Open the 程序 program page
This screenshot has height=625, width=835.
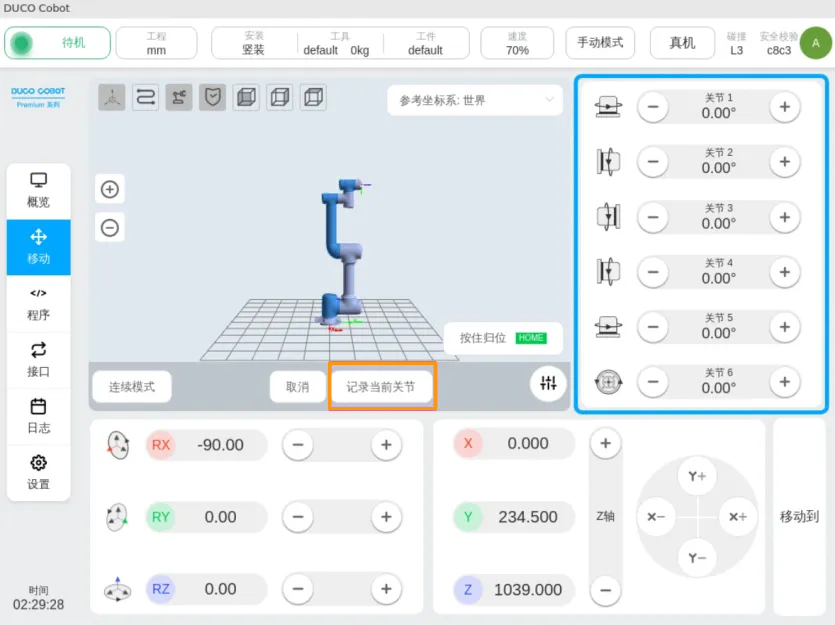coord(38,304)
